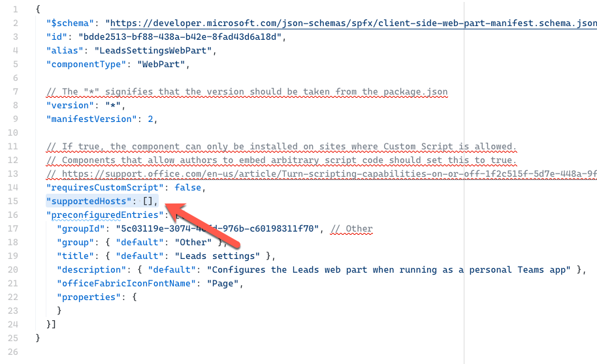Click the "group" key on line 18
This screenshot has height=364, width=597.
point(75,242)
